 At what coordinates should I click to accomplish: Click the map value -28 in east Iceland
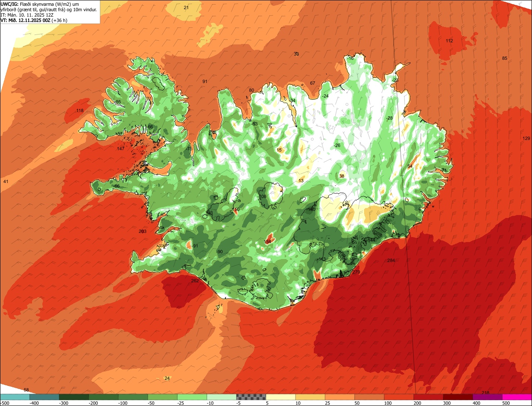pyautogui.click(x=389, y=118)
